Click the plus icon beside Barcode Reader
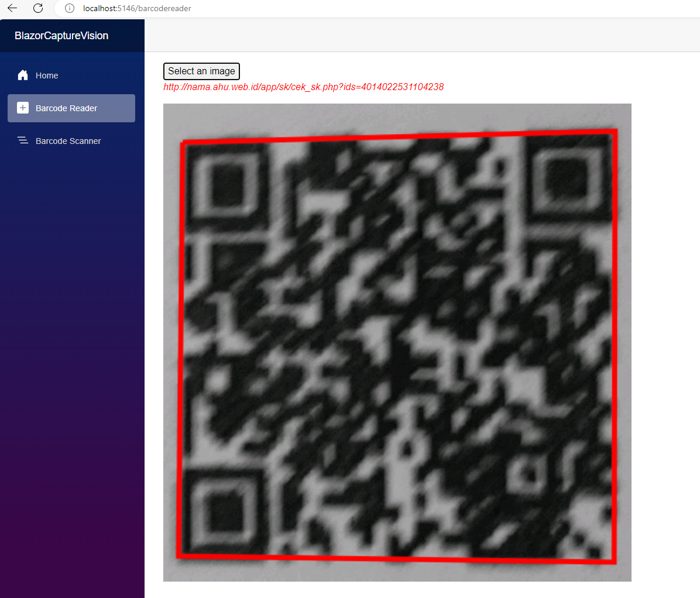The height and width of the screenshot is (598, 700). pos(23,108)
